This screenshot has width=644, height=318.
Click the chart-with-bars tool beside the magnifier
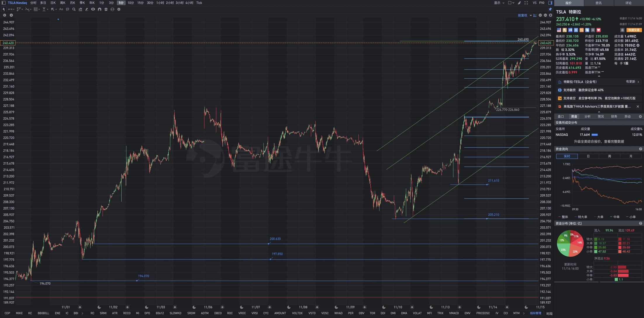click(x=80, y=9)
